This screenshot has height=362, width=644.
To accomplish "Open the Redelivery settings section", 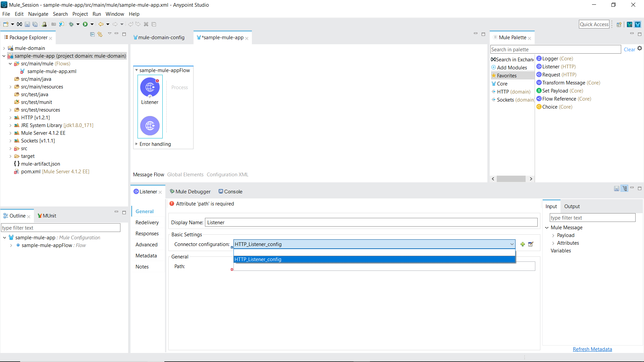I will pos(147,223).
